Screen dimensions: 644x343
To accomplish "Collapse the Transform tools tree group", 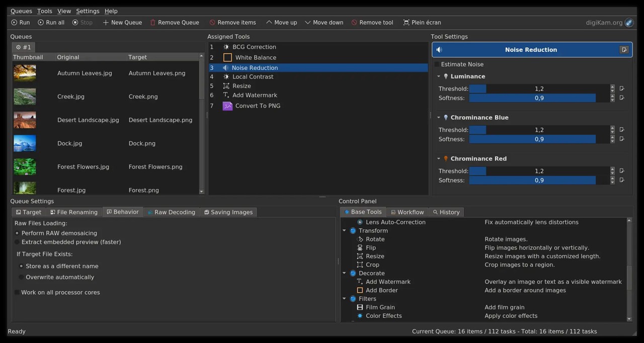I will click(344, 231).
